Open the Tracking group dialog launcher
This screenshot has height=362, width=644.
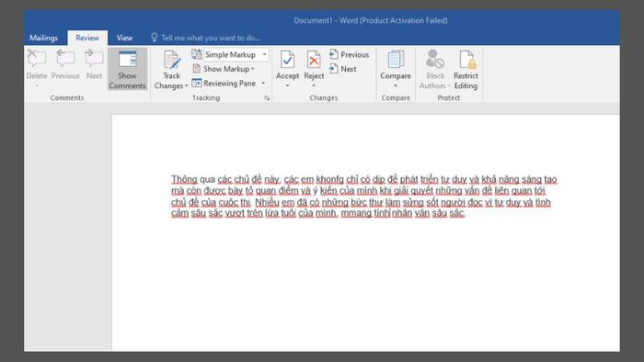point(267,98)
